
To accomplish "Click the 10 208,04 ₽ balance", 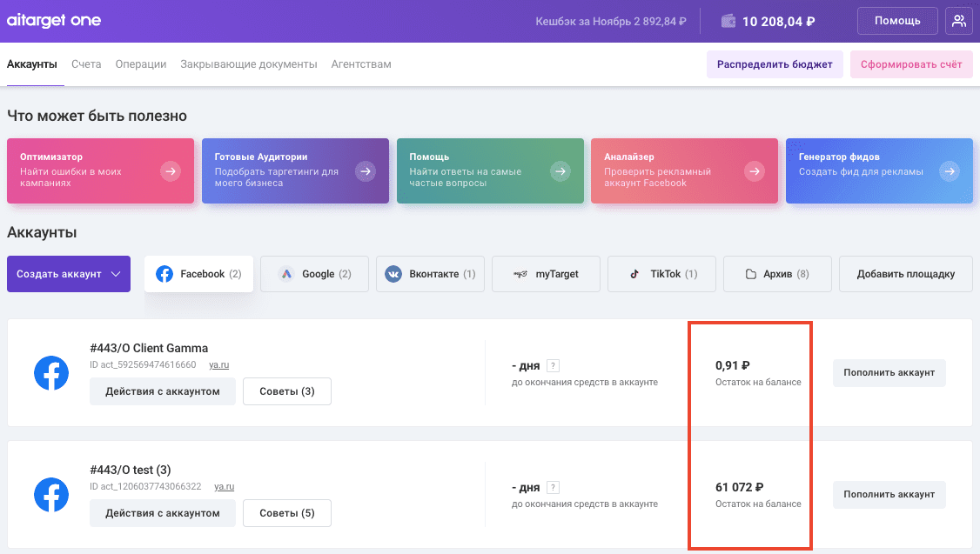I will [x=778, y=22].
